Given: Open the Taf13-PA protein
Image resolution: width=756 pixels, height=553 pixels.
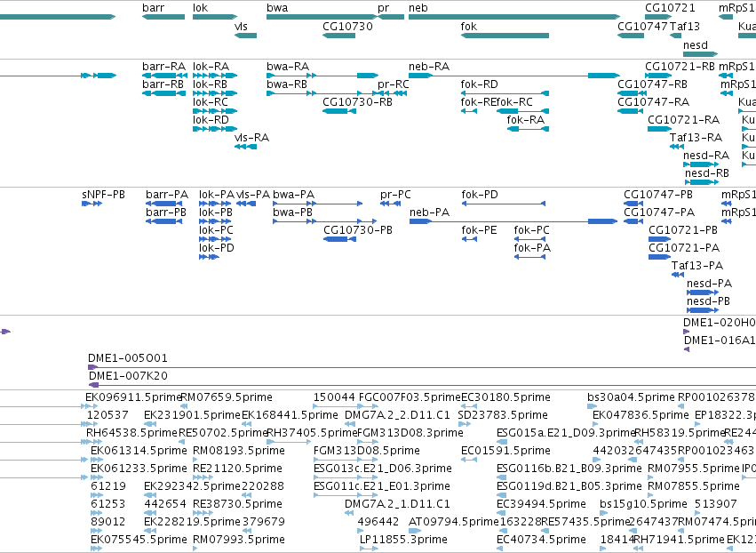Looking at the screenshot, I should [x=678, y=275].
